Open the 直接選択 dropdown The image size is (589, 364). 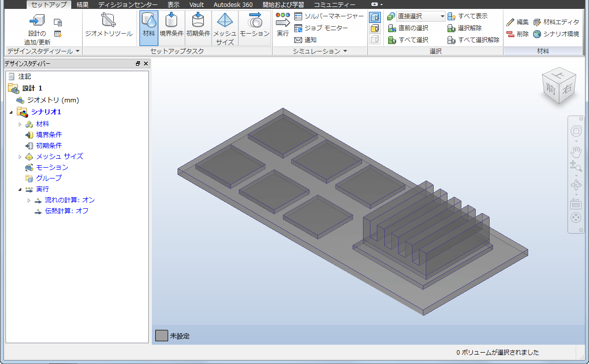(x=421, y=16)
